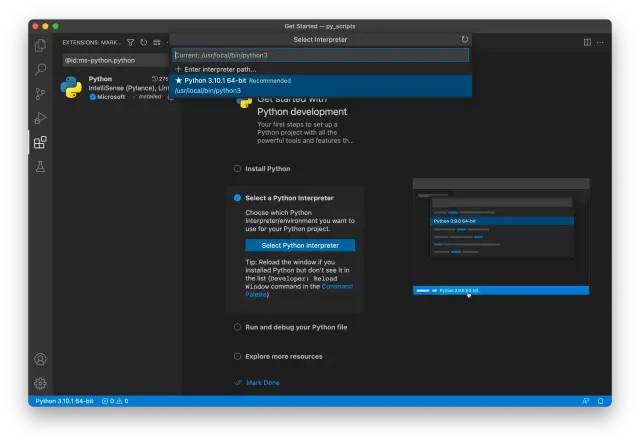Choose Enter interpreter path option
This screenshot has height=444, width=640.
[321, 69]
